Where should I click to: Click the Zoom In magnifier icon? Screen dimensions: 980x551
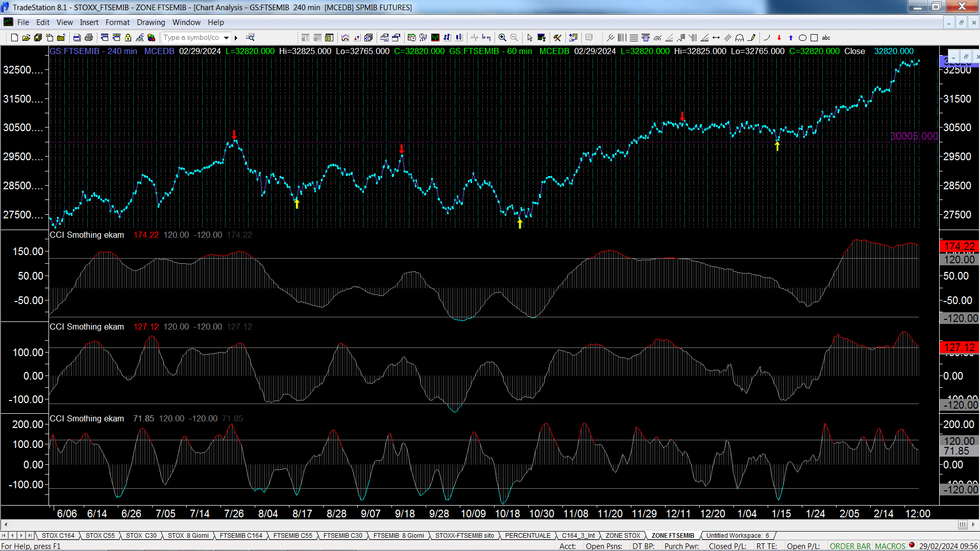503,37
